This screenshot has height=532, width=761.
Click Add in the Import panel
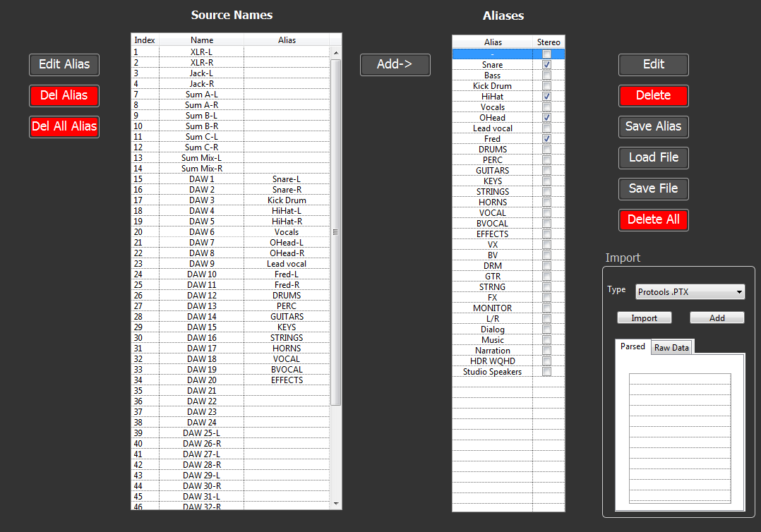pyautogui.click(x=717, y=318)
